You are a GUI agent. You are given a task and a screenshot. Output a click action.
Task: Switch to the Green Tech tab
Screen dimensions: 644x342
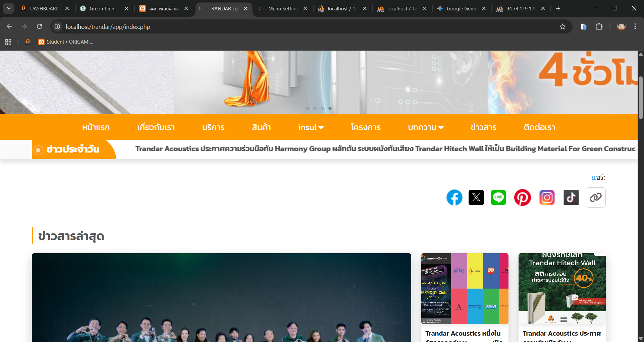[102, 8]
